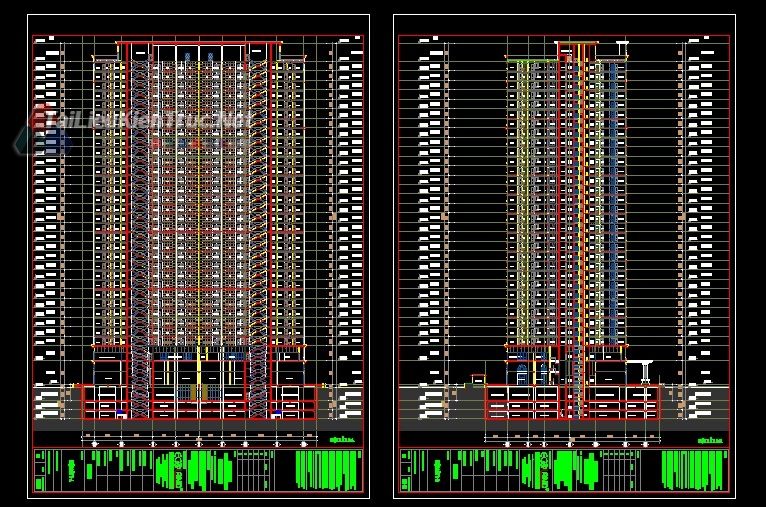This screenshot has width=766, height=507.
Task: Click the green drawing label under left section
Action: click(343, 439)
